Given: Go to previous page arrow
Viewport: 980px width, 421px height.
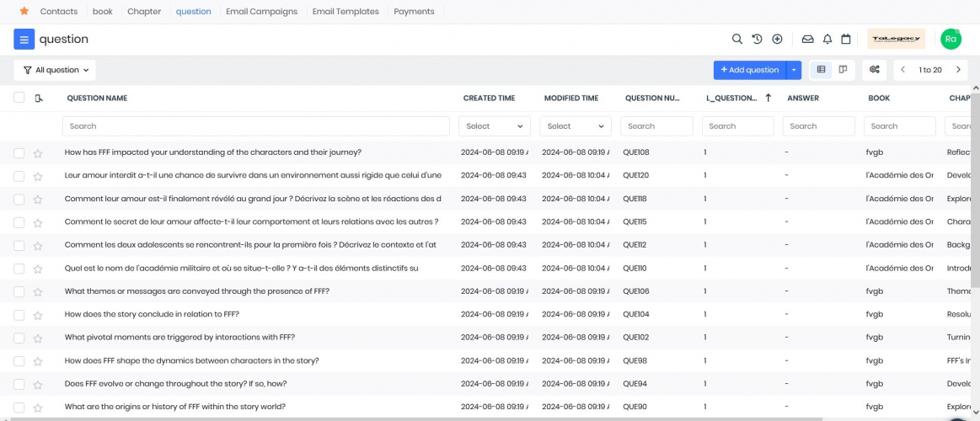Looking at the screenshot, I should coord(902,70).
